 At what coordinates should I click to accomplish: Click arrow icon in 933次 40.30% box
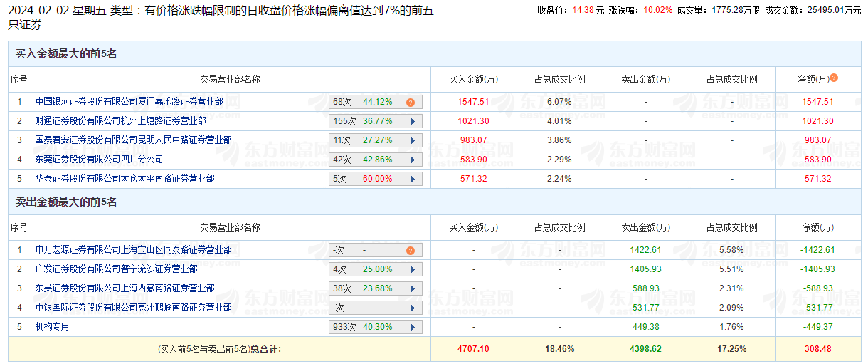tap(412, 327)
